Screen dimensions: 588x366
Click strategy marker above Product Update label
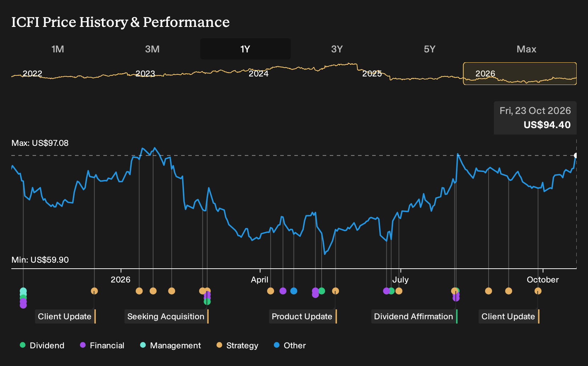tap(335, 291)
